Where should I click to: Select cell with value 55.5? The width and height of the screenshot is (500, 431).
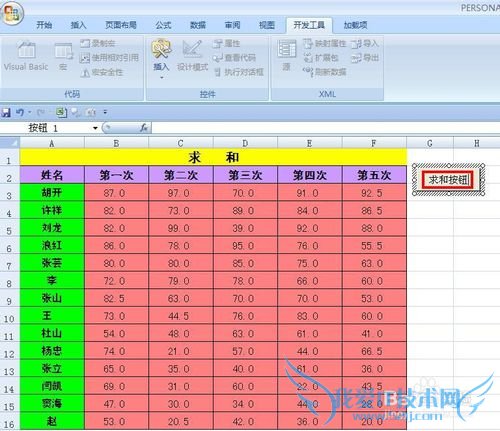click(x=374, y=246)
